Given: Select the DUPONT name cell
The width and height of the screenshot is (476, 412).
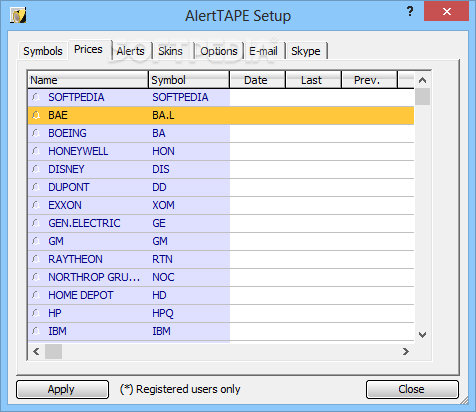Looking at the screenshot, I should pos(88,187).
